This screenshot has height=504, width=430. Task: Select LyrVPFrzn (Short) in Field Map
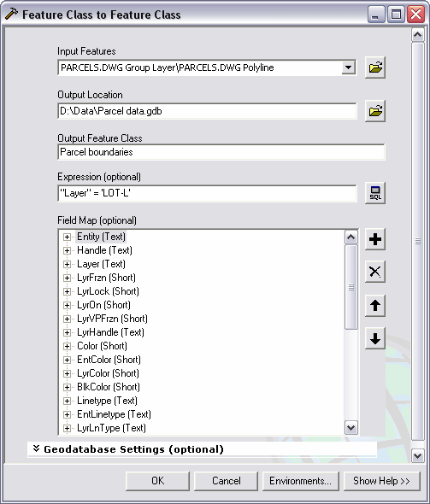pyautogui.click(x=112, y=319)
